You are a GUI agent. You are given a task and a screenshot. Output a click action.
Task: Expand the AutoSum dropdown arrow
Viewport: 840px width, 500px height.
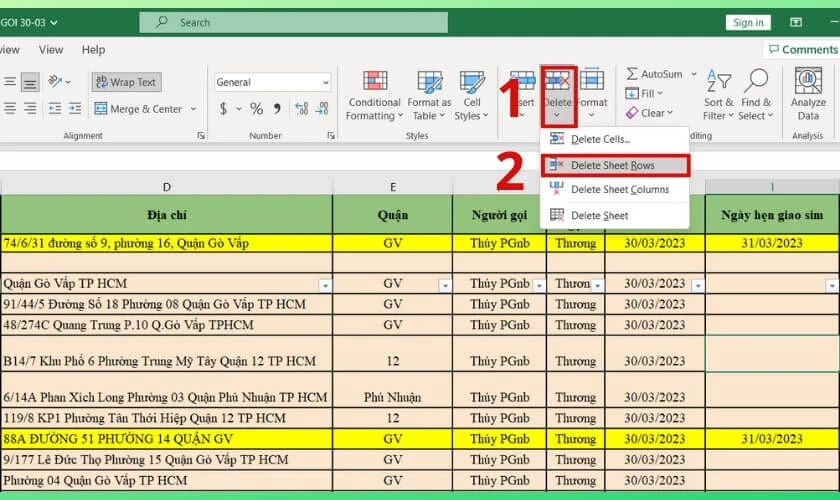point(694,74)
